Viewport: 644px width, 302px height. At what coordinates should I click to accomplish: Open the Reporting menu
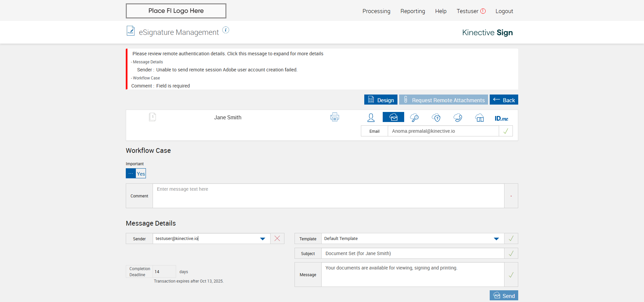(413, 11)
